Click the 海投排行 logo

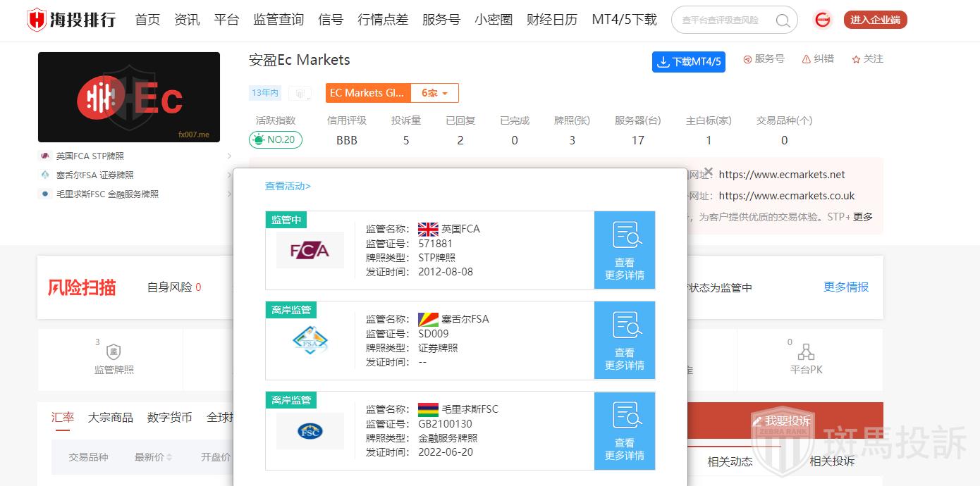click(x=71, y=20)
